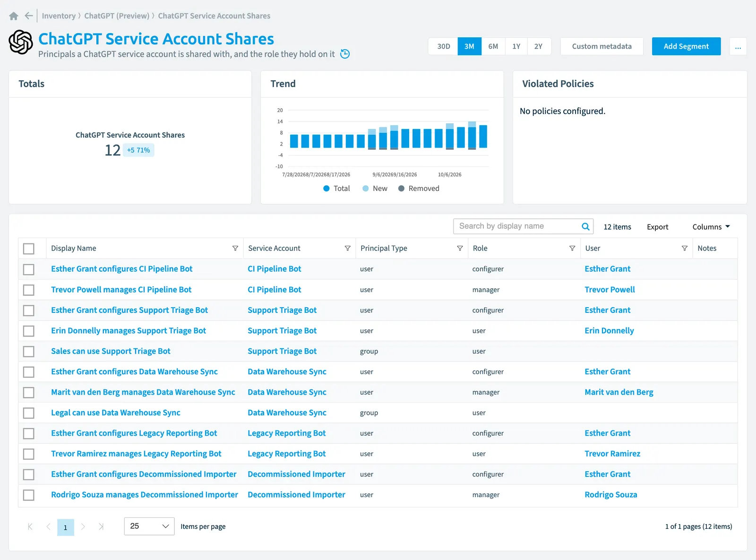Click the ChatGPT logo icon
Image resolution: width=756 pixels, height=560 pixels.
[x=21, y=43]
